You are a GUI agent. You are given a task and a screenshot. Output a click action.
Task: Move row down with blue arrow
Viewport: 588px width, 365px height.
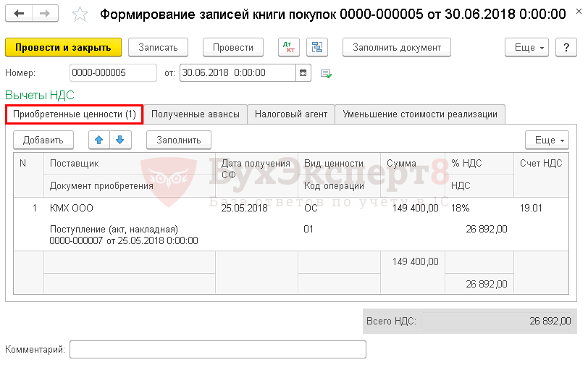pos(119,140)
